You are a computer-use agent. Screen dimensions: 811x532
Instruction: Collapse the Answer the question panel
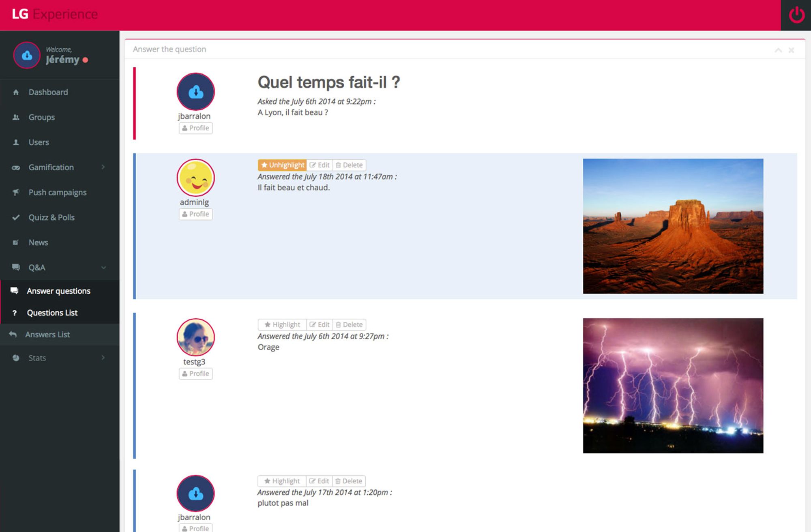click(x=778, y=50)
